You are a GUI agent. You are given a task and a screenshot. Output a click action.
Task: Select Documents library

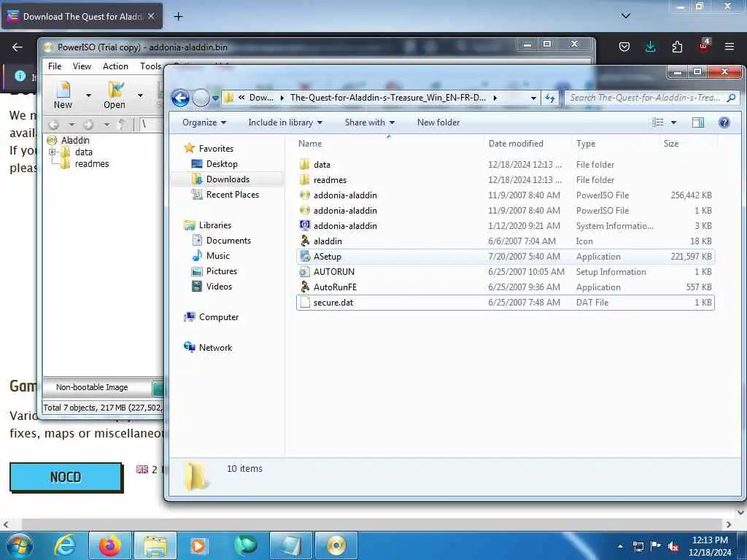(x=222, y=241)
